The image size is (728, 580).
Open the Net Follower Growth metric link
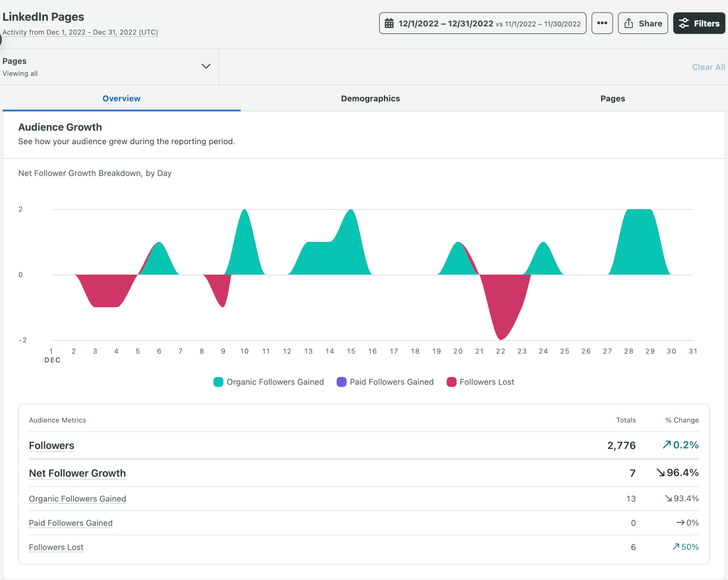click(x=77, y=473)
